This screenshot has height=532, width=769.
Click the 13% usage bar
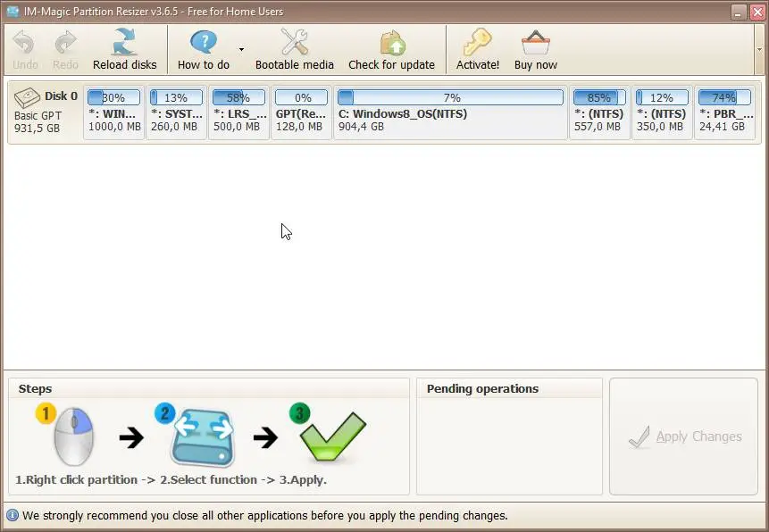tap(176, 97)
